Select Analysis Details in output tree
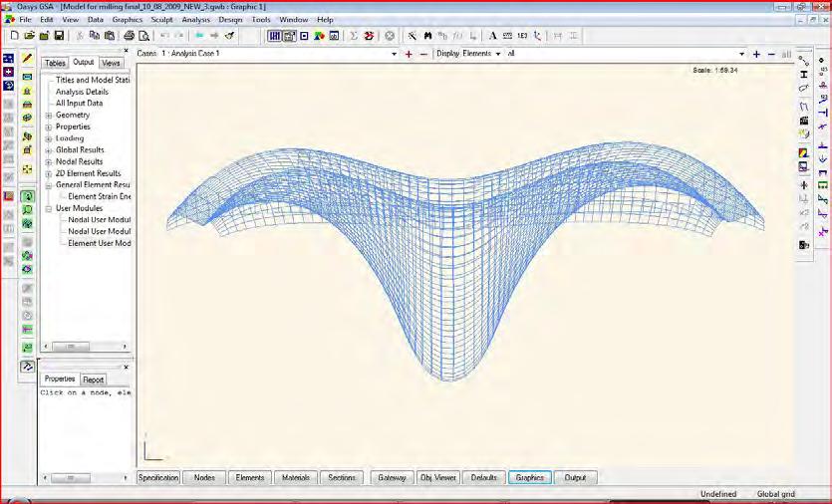The width and height of the screenshot is (832, 504). (82, 92)
